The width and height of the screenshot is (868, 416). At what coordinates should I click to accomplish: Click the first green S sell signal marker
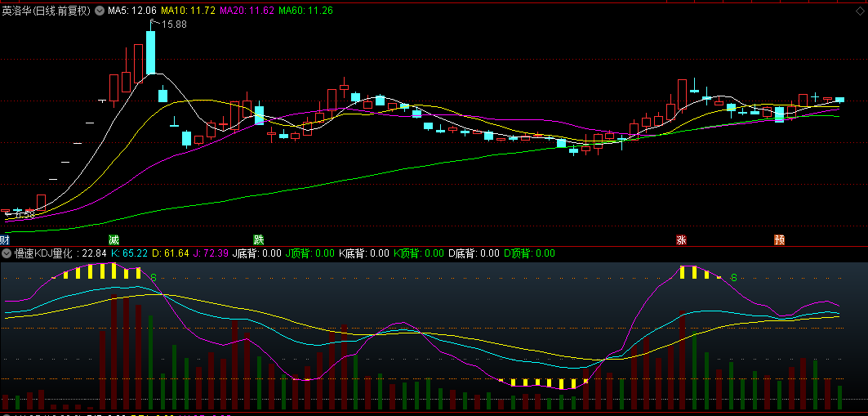(154, 277)
